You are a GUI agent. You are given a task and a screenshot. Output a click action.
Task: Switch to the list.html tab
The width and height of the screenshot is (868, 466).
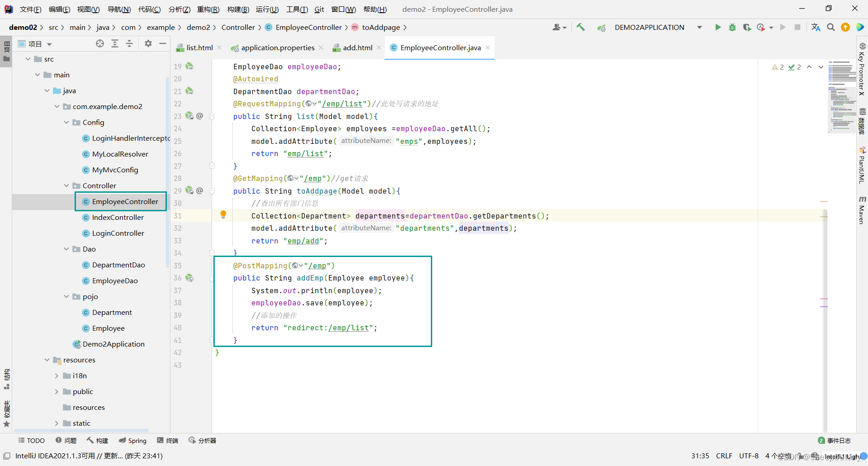pos(199,48)
